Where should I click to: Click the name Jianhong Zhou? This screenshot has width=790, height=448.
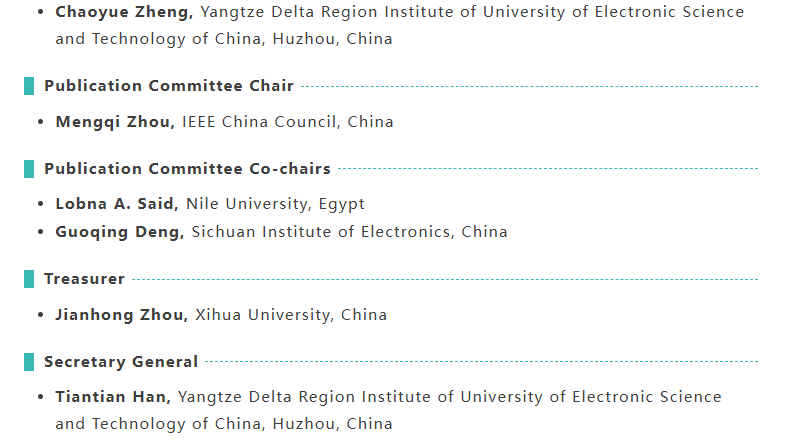click(x=121, y=315)
